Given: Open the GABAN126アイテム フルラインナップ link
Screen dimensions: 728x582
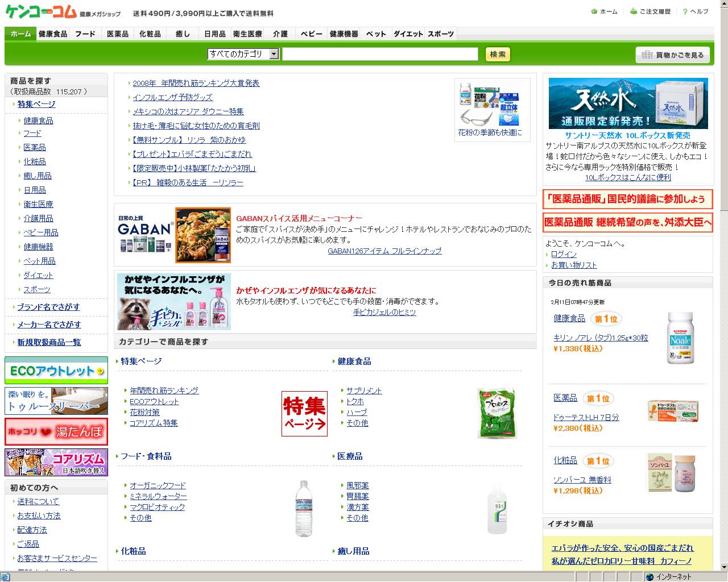Looking at the screenshot, I should (x=384, y=251).
